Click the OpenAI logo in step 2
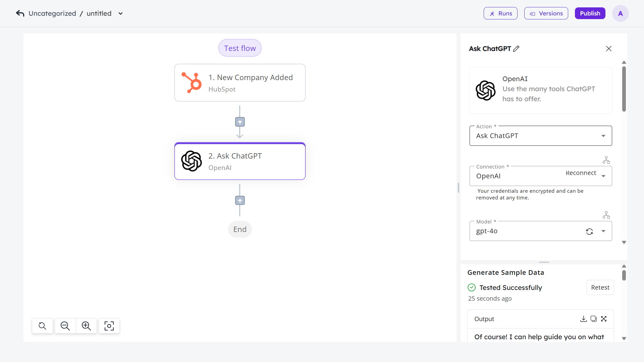This screenshot has width=644, height=362. coord(192,161)
